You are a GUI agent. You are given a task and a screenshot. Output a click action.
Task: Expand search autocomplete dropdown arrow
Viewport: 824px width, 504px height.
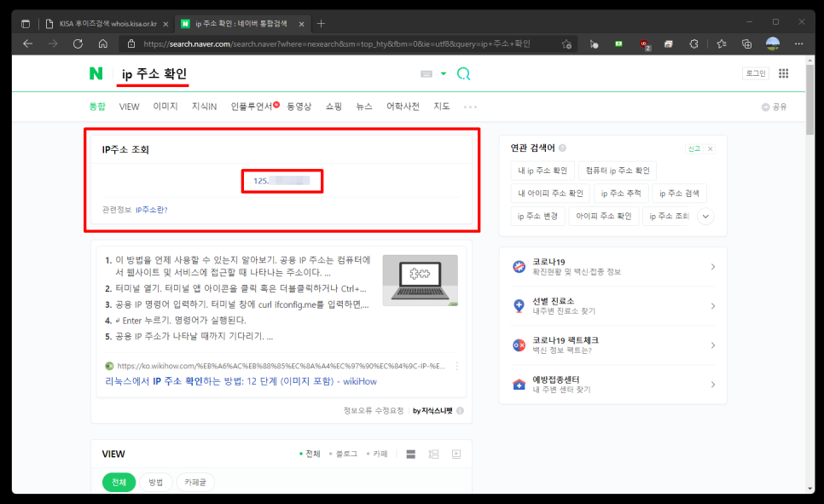click(444, 73)
